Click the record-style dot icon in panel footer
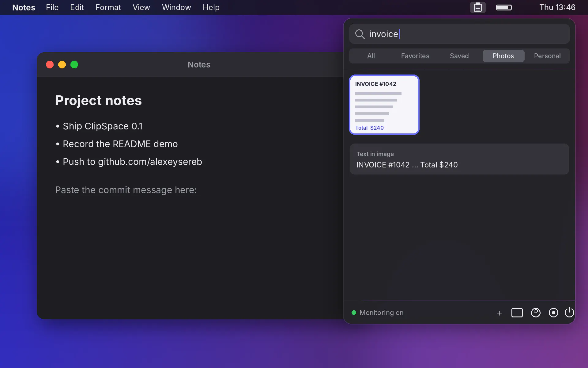The height and width of the screenshot is (368, 588). [x=553, y=313]
